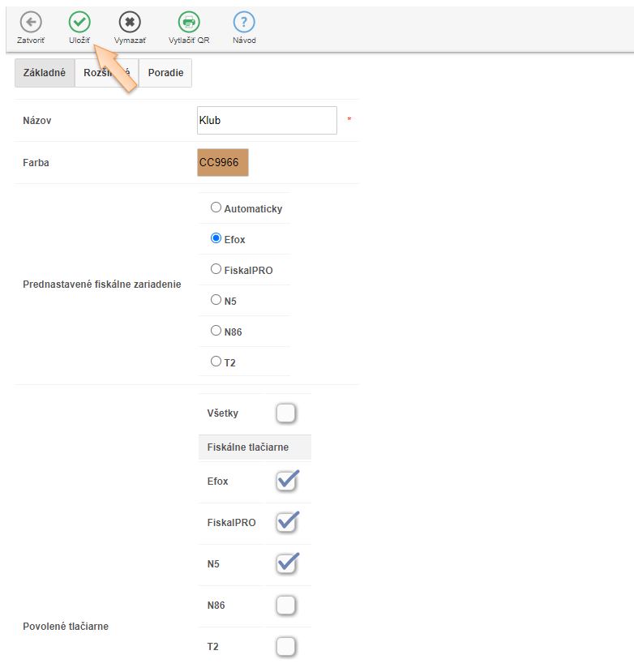634x672 pixels.
Task: Select the Efox fiscal device radio
Action: 216,238
